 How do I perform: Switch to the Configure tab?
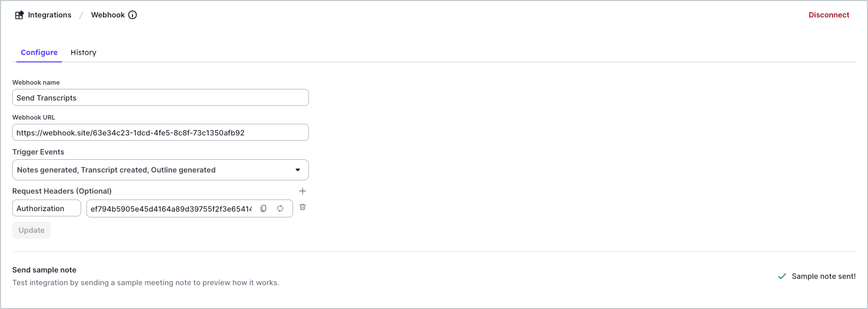[x=39, y=52]
